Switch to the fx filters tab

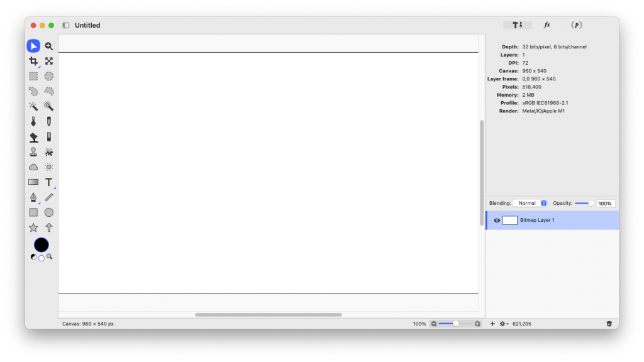click(547, 25)
